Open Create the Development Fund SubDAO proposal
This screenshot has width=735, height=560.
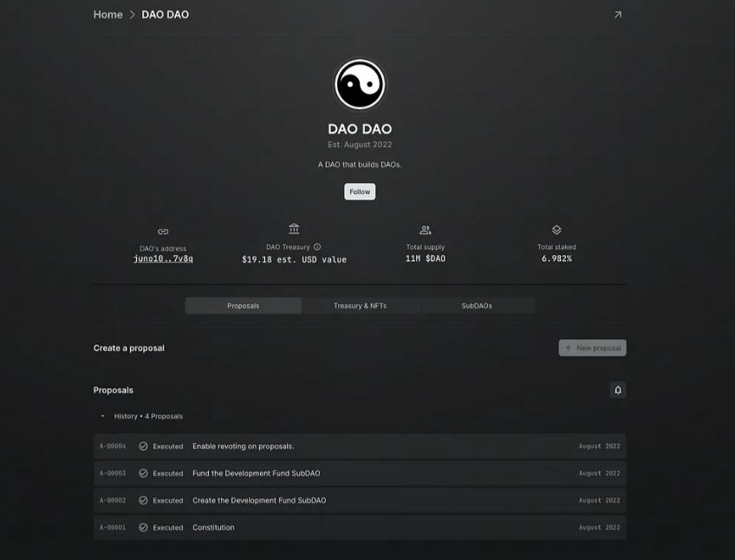[x=259, y=500]
